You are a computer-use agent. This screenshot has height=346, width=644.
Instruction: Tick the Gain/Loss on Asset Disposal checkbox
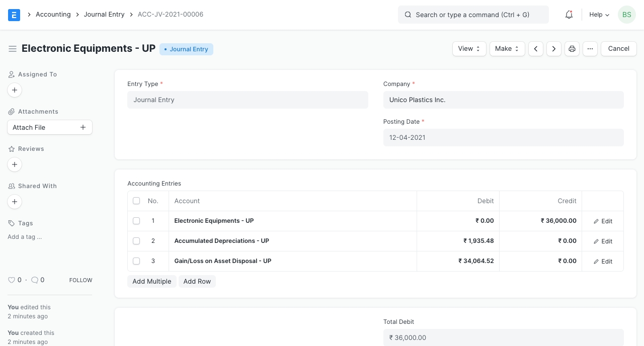pyautogui.click(x=136, y=261)
